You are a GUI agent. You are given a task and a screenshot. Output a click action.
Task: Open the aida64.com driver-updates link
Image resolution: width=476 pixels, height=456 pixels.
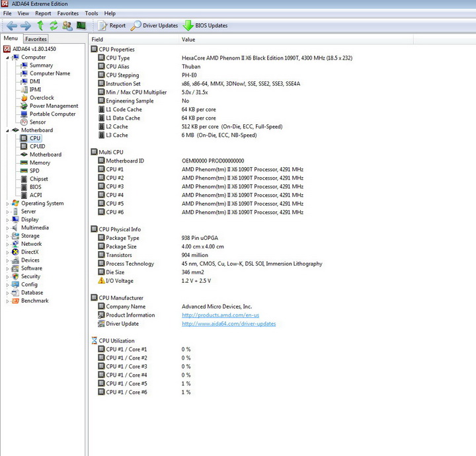(229, 324)
